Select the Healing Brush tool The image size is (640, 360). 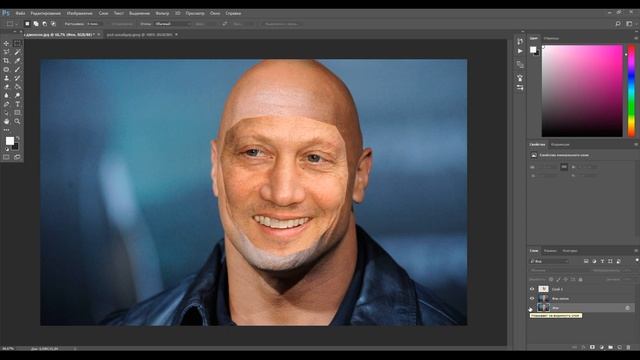[6, 69]
